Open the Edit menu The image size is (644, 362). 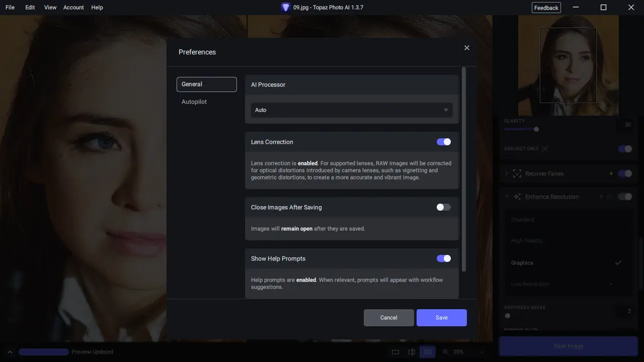point(30,8)
